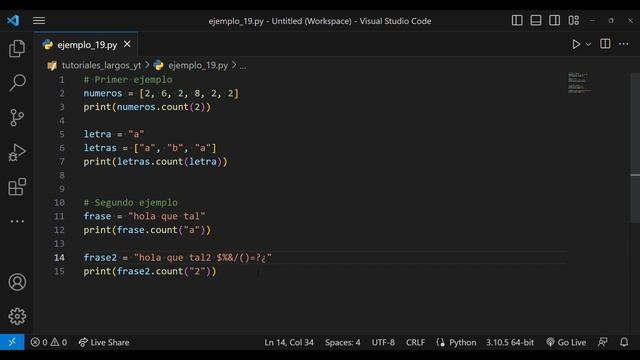Select interpreter 3.10.5 64-bit
This screenshot has width=640, height=360.
coord(509,342)
